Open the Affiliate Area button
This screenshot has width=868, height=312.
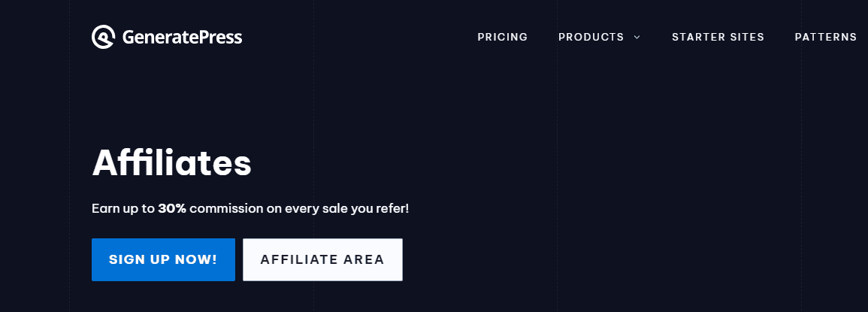(322, 259)
